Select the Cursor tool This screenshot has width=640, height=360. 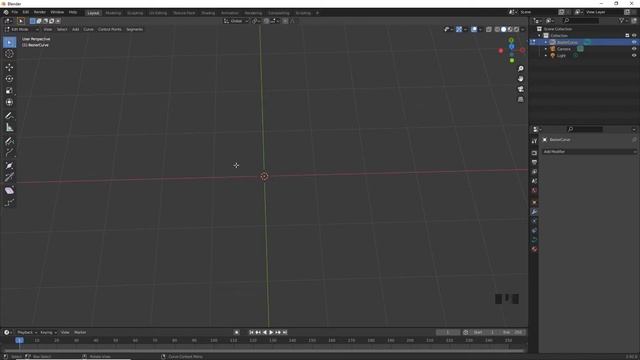point(9,54)
